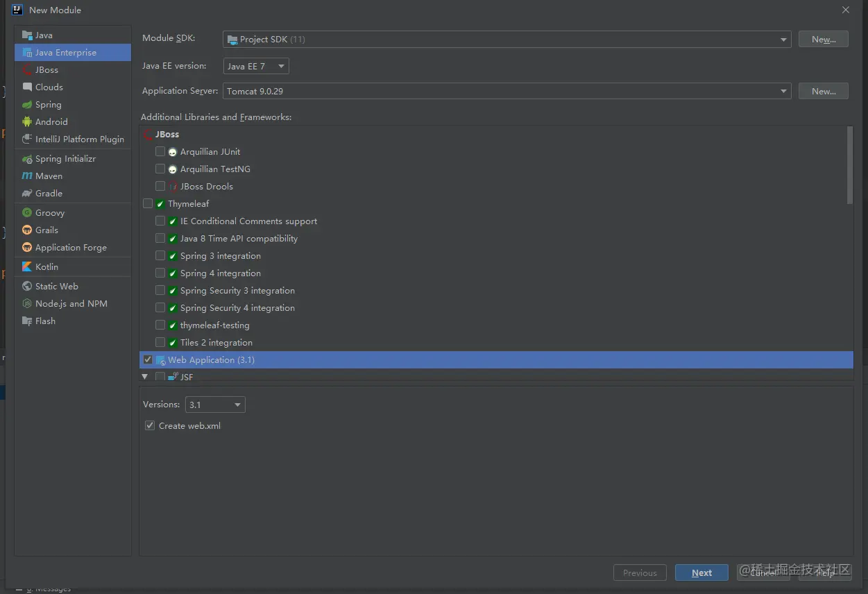Click the Cancel button

click(x=763, y=572)
